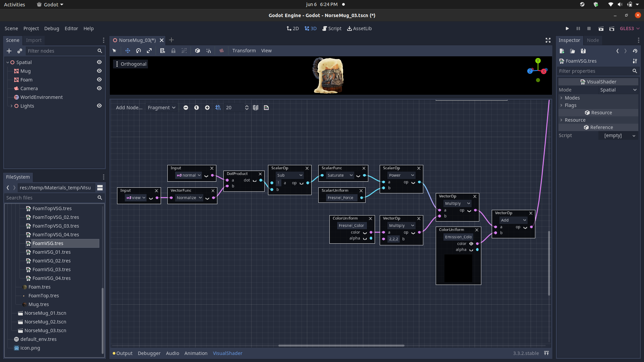
Task: Select the Scale tool
Action: click(149, 51)
